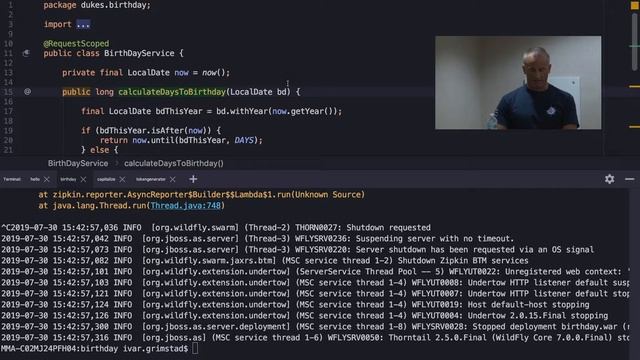Open terminal settings gear
Screen dimensions: 640x360
point(609,179)
